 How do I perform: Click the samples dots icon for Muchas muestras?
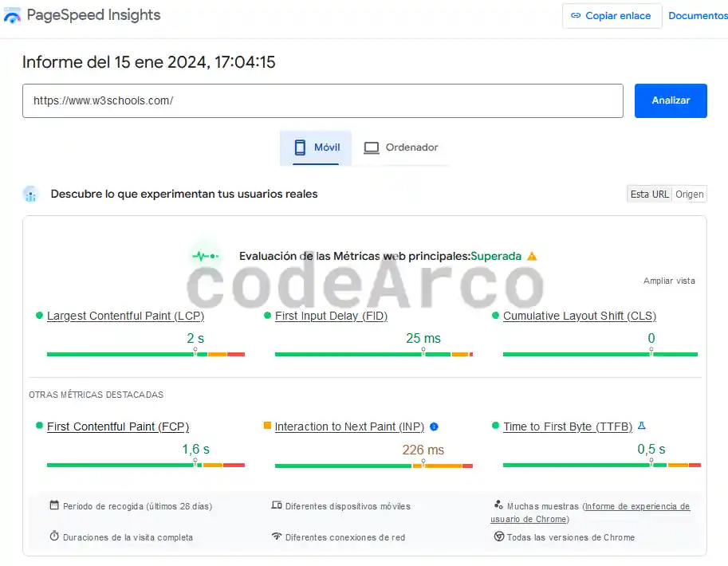click(x=498, y=505)
